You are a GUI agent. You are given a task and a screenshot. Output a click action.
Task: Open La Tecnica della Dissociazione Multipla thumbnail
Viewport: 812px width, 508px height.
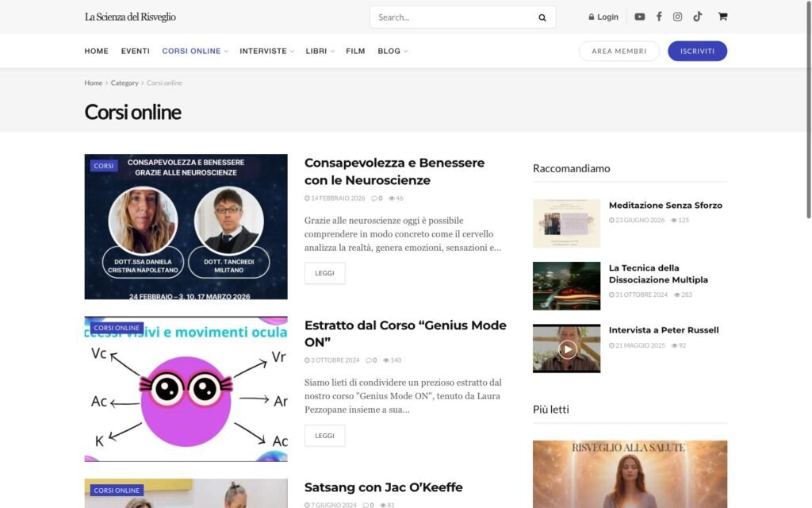pyautogui.click(x=566, y=286)
